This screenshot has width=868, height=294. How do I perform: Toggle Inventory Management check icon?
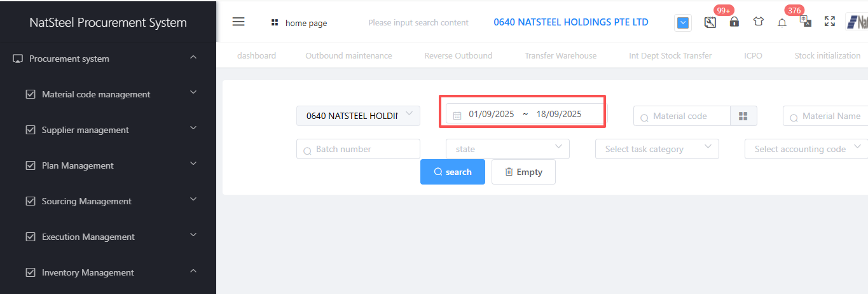(x=30, y=272)
